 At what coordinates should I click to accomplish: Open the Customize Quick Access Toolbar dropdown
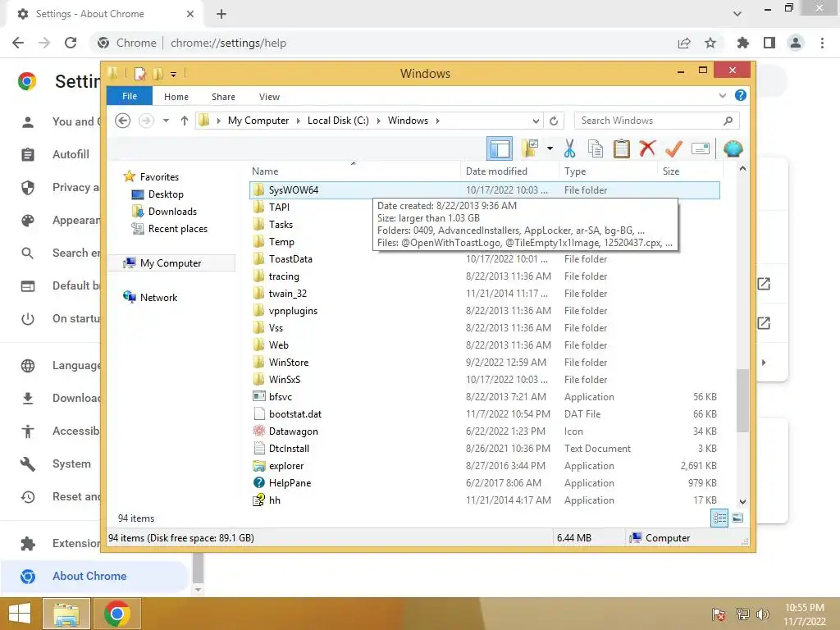click(x=174, y=75)
